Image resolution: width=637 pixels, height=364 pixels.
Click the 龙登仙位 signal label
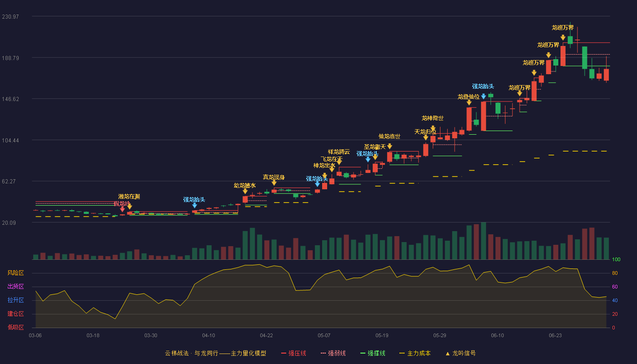(469, 96)
